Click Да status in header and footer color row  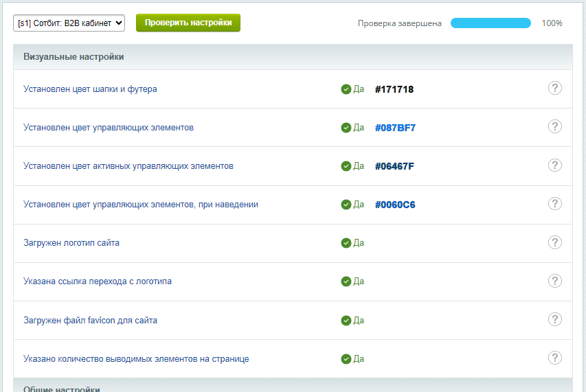[359, 89]
